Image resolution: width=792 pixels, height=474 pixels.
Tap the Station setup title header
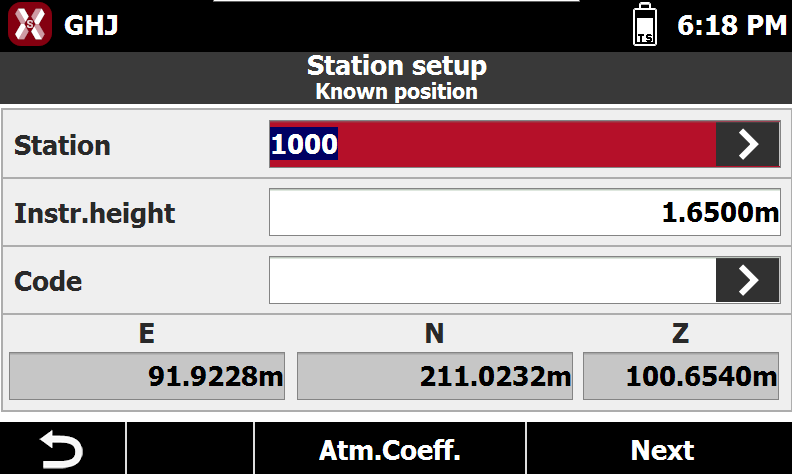[397, 66]
